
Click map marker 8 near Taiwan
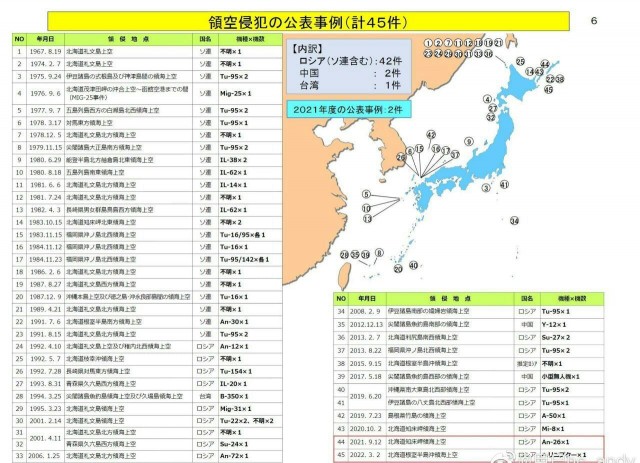379,253
